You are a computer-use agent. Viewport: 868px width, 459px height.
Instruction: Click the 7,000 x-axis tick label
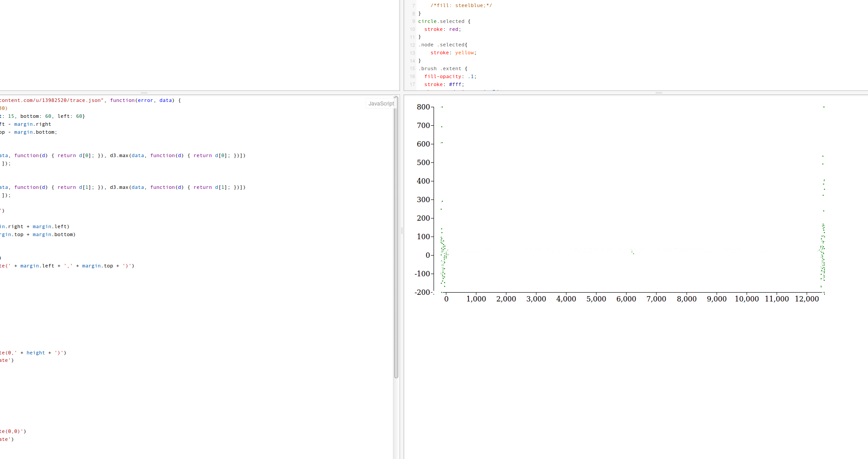coord(656,299)
